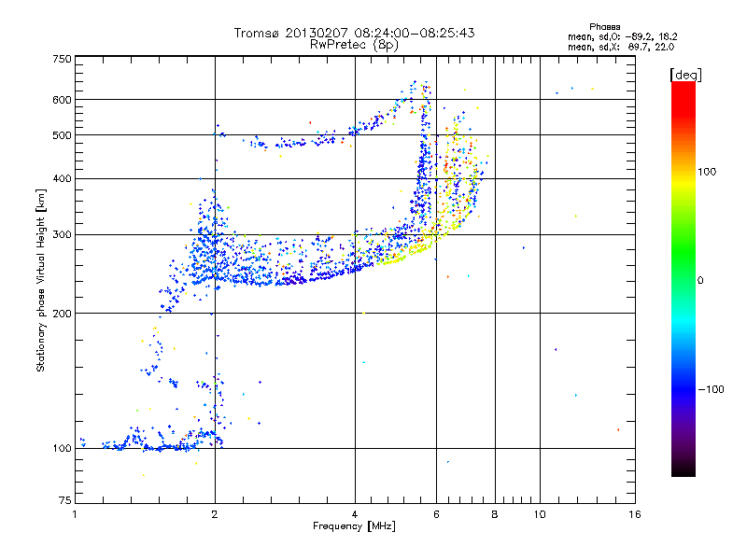
Task: Click the height-axis tick label "200"
Action: click(x=63, y=314)
